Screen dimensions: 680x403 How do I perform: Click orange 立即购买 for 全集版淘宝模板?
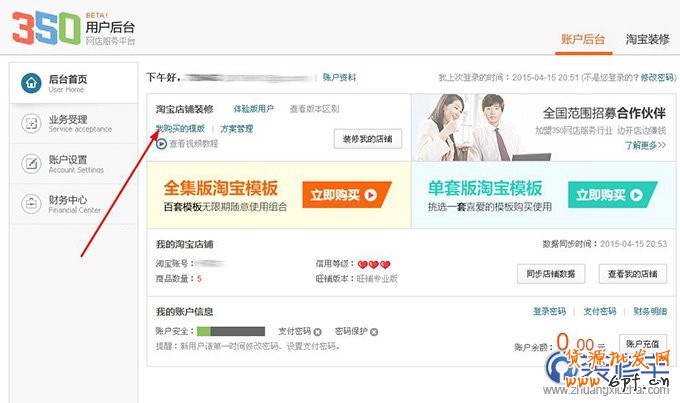coord(347,195)
